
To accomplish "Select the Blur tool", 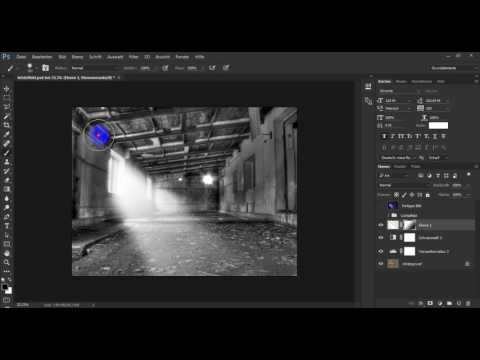I will (x=6, y=198).
